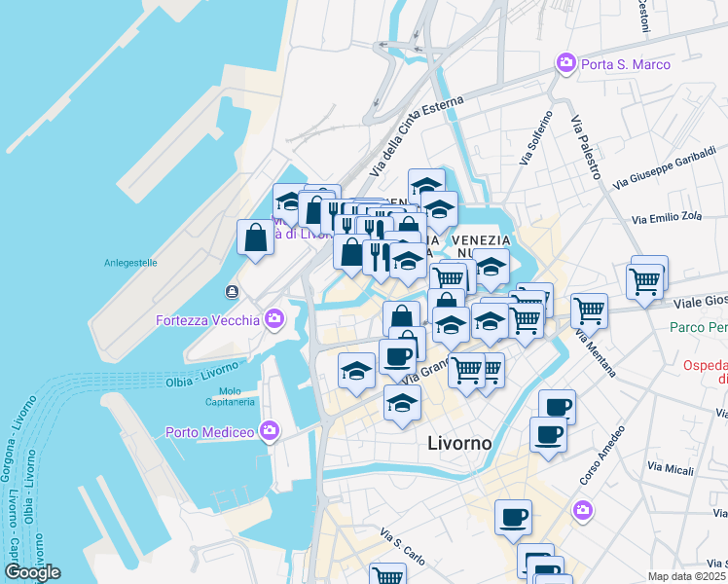The image size is (728, 584).
Task: Select the ferry terminal lock icon
Action: pos(233,292)
